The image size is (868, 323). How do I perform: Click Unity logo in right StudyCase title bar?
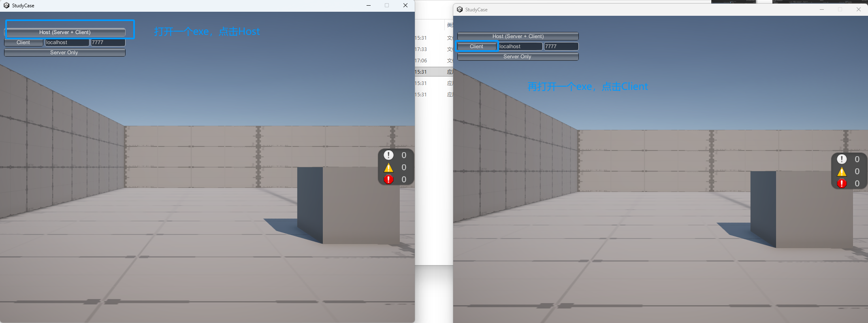(x=460, y=10)
